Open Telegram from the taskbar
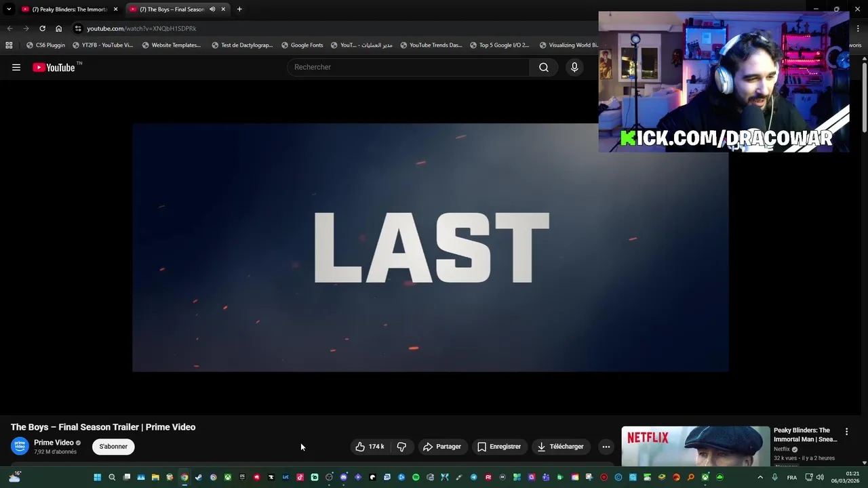 point(473,477)
